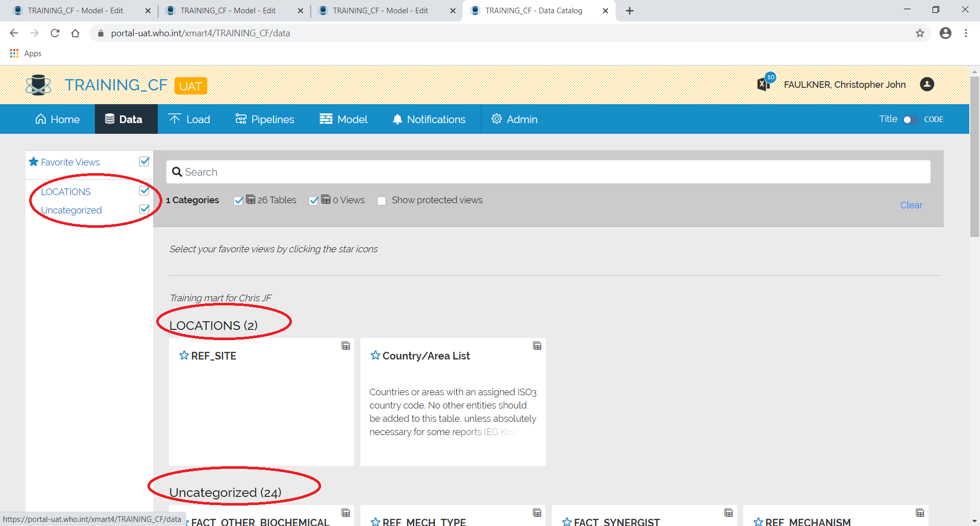Viewport: 980px width, 526px height.
Task: Click the LOCATIONS (2) section heading
Action: click(213, 326)
